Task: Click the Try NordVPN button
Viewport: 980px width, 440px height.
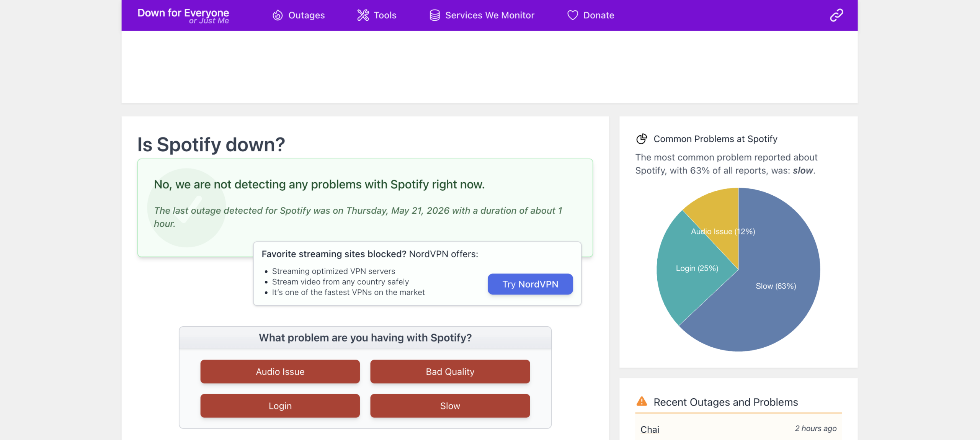Action: [x=530, y=284]
